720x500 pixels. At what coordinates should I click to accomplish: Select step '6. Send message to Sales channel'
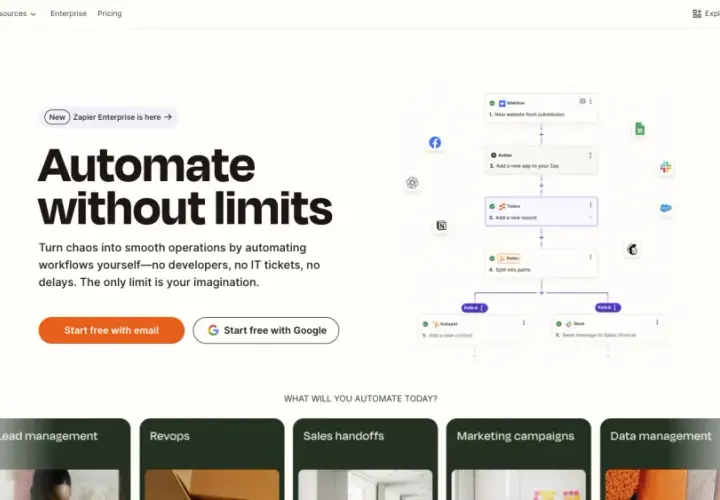[608, 329]
